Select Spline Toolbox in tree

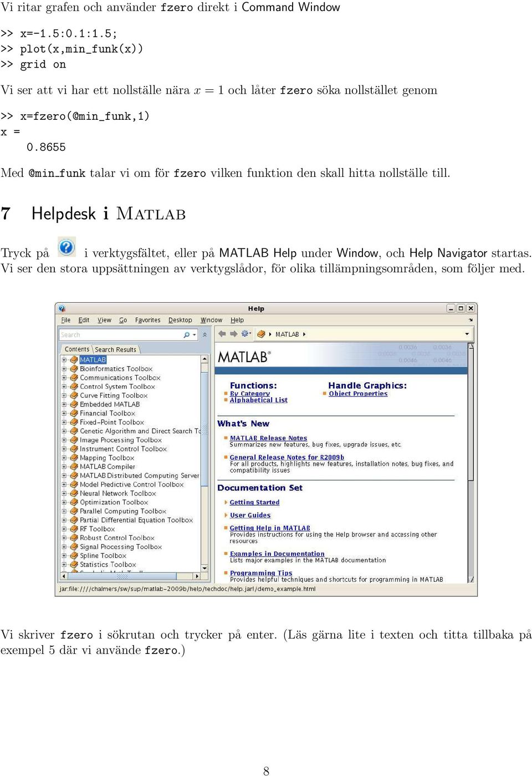pos(103,555)
